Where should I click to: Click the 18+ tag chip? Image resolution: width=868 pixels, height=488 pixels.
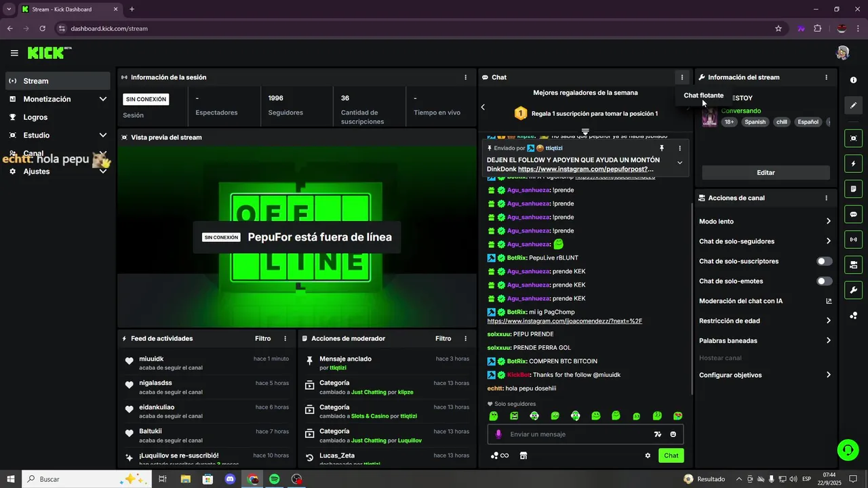(x=729, y=122)
